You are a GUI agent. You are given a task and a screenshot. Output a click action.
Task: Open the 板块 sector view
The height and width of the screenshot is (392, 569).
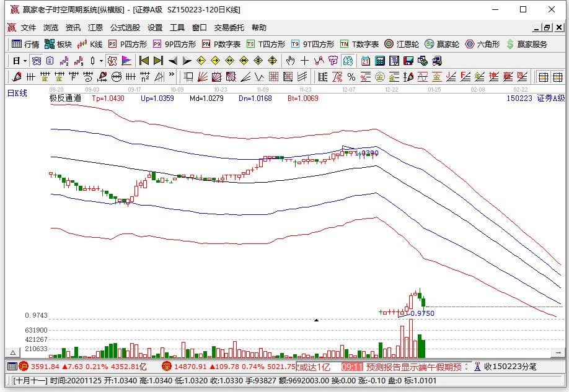(58, 44)
